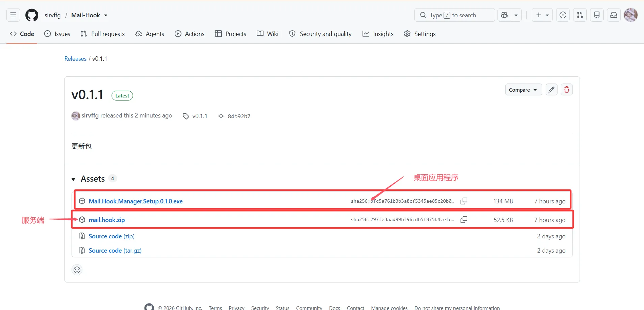
Task: Switch to the Pull requests tab
Action: click(x=103, y=34)
